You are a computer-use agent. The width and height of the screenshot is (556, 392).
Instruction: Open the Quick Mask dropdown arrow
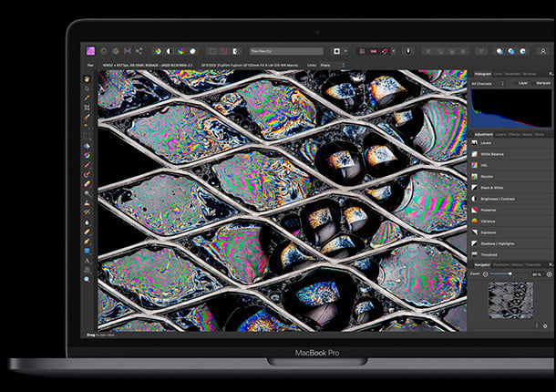pos(345,51)
